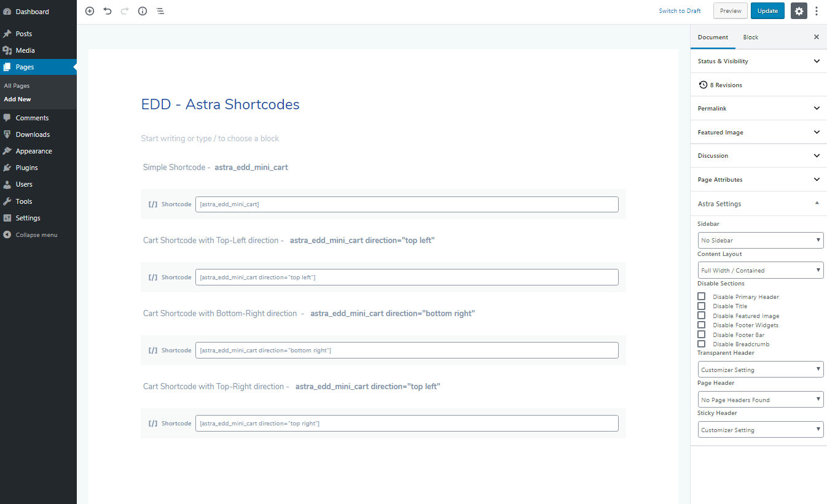The width and height of the screenshot is (827, 504).
Task: Click the Update button
Action: [x=767, y=11]
